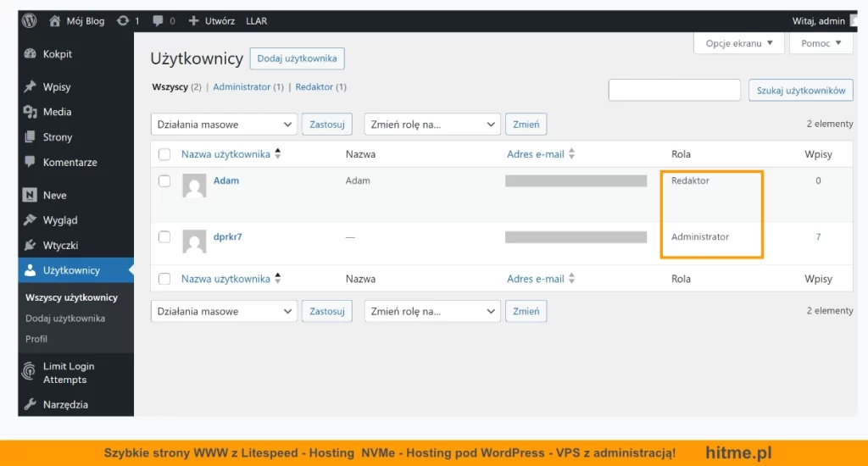Click Adam's avatar thumbnail
The width and height of the screenshot is (868, 466).
click(x=194, y=186)
